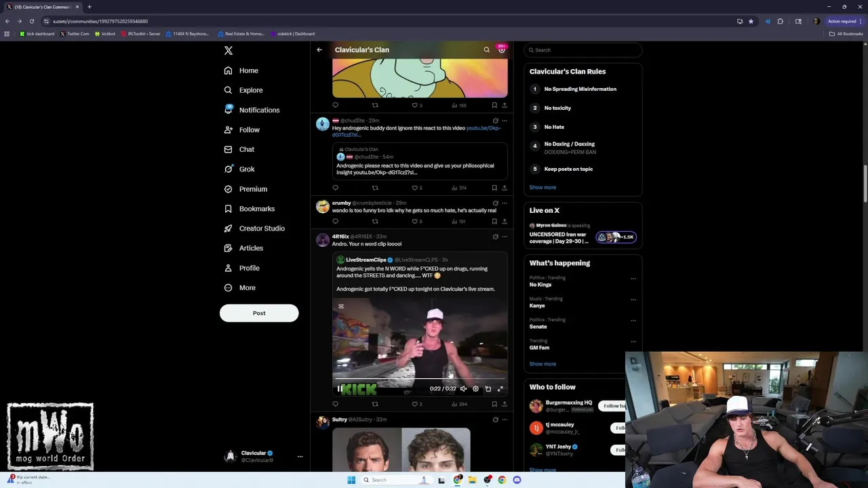The height and width of the screenshot is (488, 868).
Task: Click the X logo in sidebar
Action: [229, 51]
